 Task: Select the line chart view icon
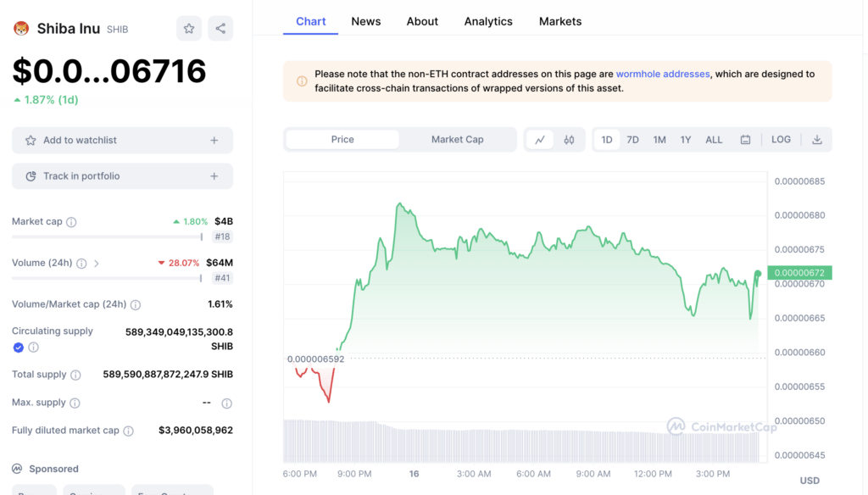click(540, 140)
